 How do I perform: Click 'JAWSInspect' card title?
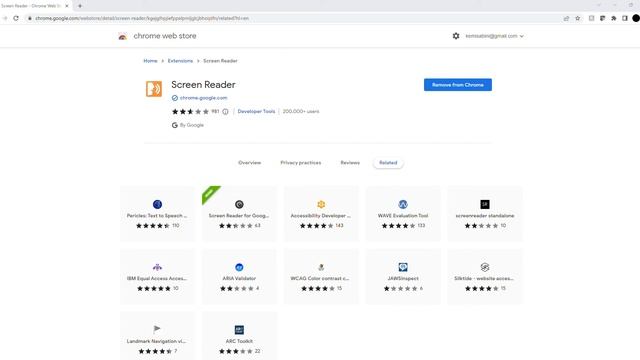[x=403, y=278]
